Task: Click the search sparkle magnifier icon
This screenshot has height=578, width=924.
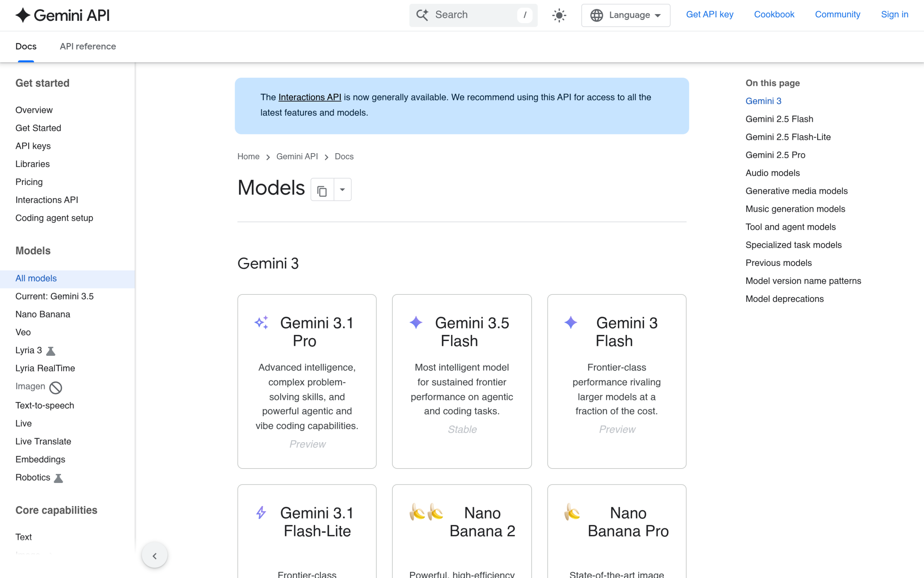Action: 422,15
